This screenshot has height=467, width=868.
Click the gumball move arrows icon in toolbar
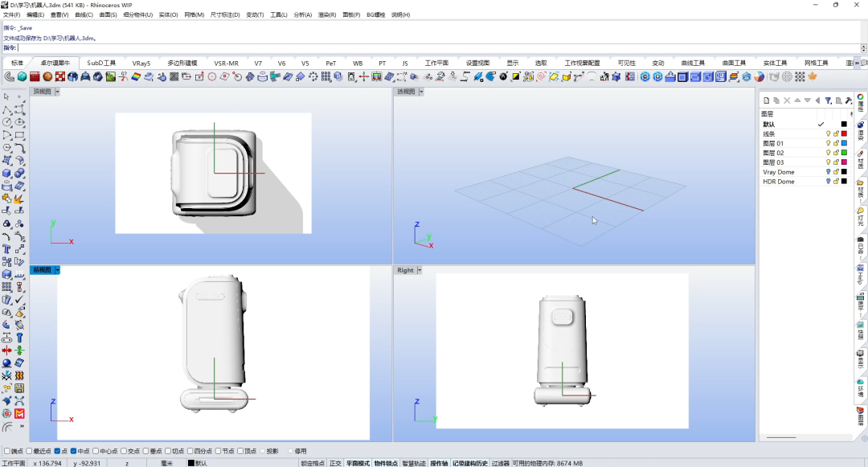[x=364, y=77]
